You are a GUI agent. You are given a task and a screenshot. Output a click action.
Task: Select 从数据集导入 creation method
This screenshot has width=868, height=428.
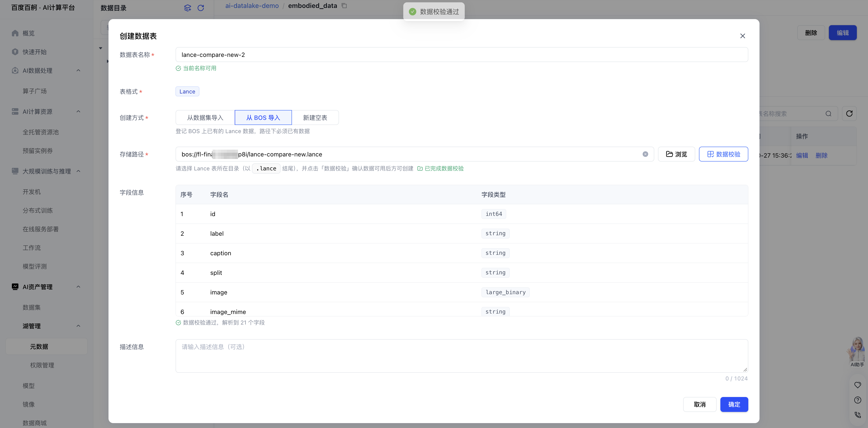coord(205,118)
